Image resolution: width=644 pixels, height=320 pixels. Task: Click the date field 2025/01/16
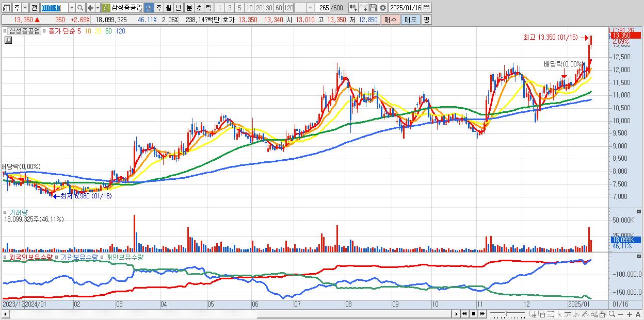pyautogui.click(x=406, y=8)
